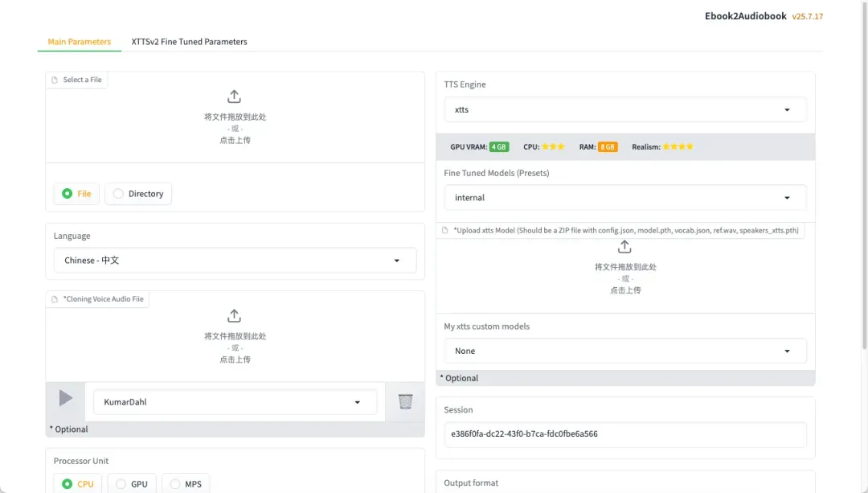The height and width of the screenshot is (493, 868).
Task: Expand My xtts custom models dropdown
Action: click(624, 351)
